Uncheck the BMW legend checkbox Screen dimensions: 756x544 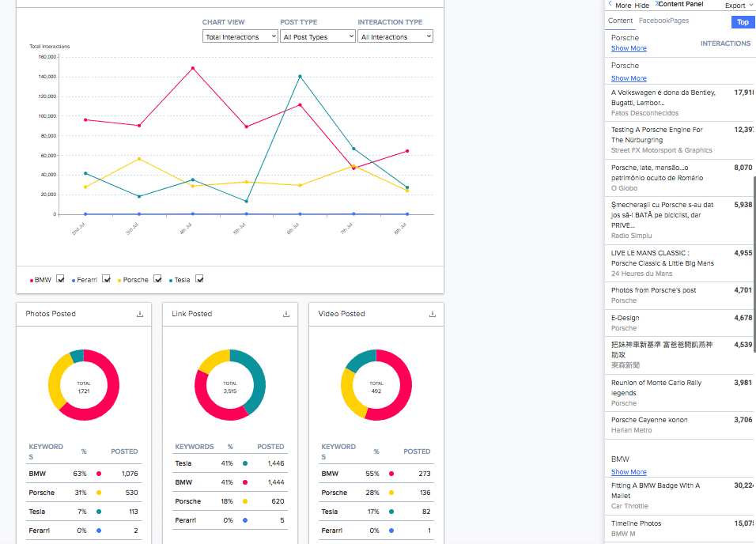60,279
